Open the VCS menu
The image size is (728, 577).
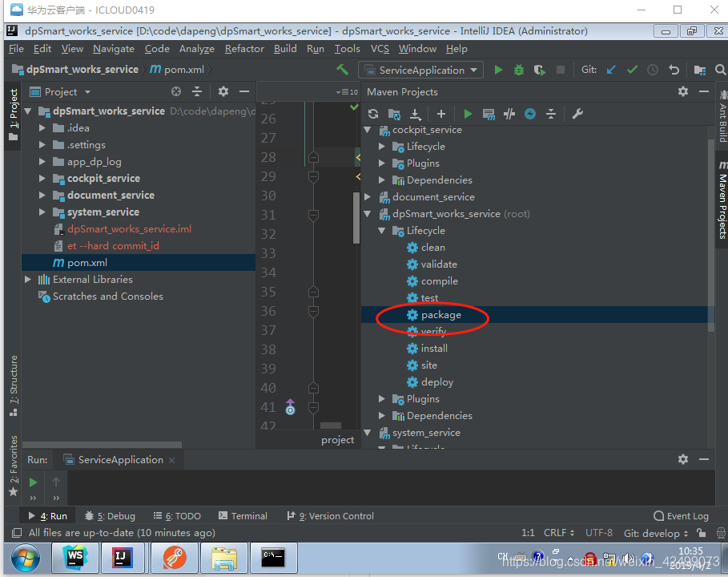coord(380,49)
